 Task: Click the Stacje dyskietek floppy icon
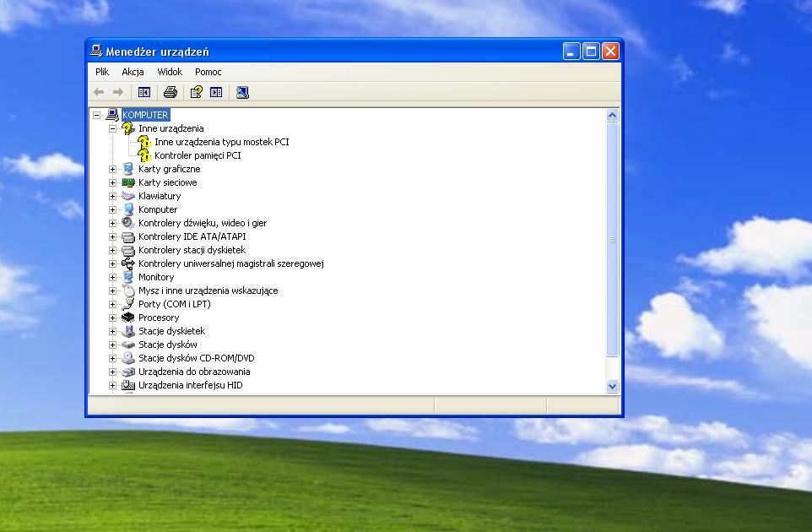point(128,331)
